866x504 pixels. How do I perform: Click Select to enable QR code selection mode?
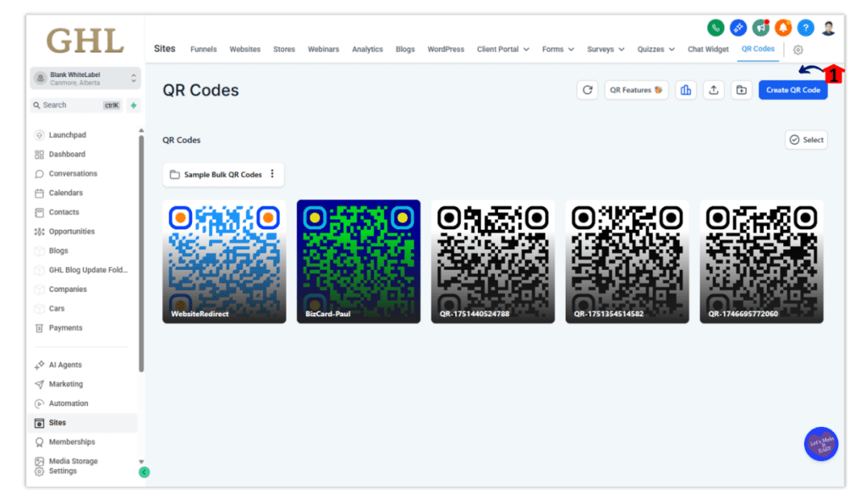tap(805, 140)
